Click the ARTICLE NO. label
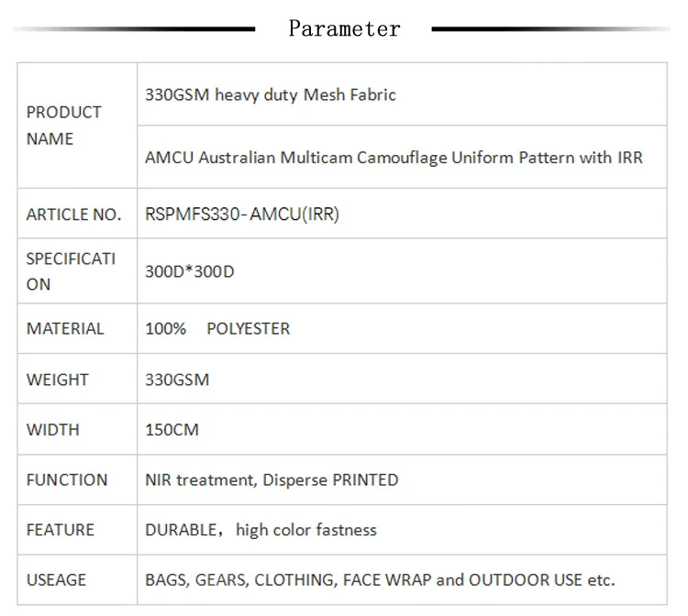Viewport: 688px width, 616px height. (73, 214)
